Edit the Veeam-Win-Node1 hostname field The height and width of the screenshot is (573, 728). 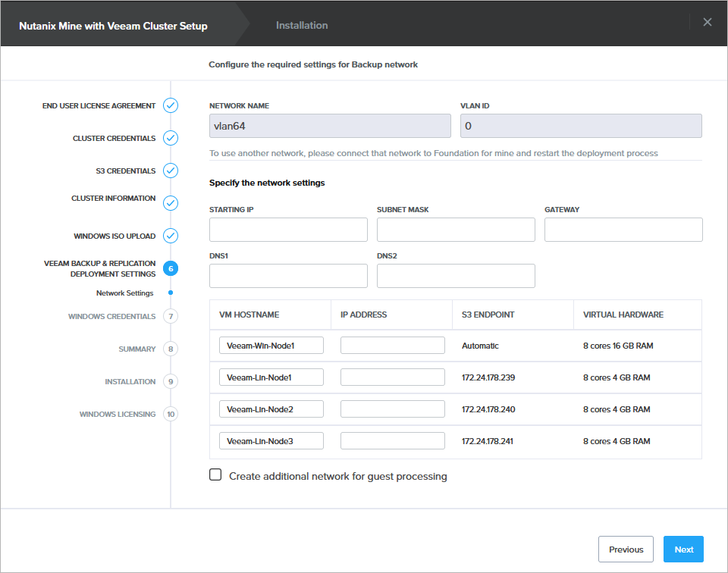coord(271,345)
